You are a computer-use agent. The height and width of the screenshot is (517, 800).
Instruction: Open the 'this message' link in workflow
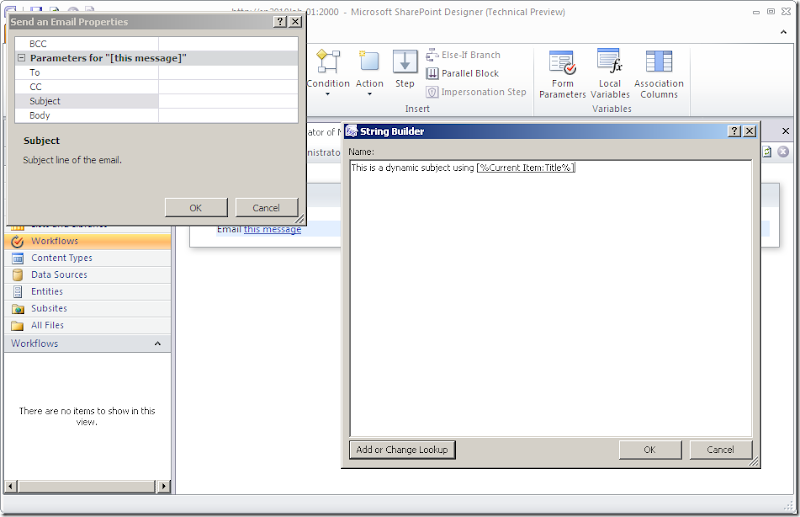[272, 229]
